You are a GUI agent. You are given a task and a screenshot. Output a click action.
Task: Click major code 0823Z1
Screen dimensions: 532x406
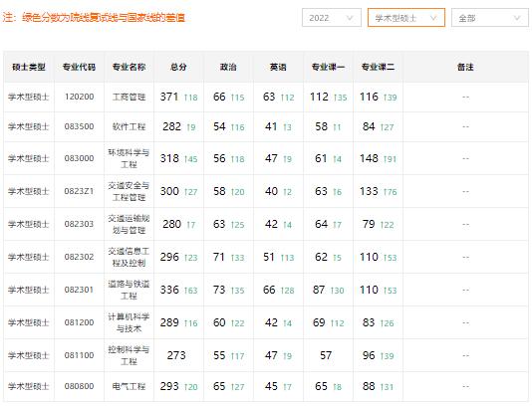pos(79,191)
